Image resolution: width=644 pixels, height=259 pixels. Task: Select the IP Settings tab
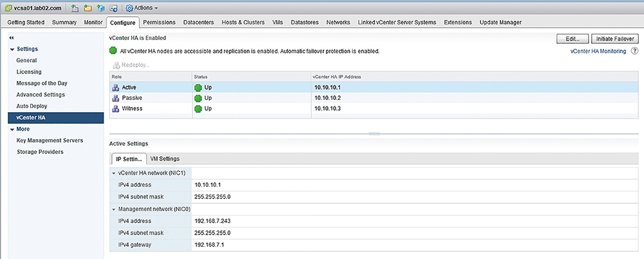tap(129, 158)
